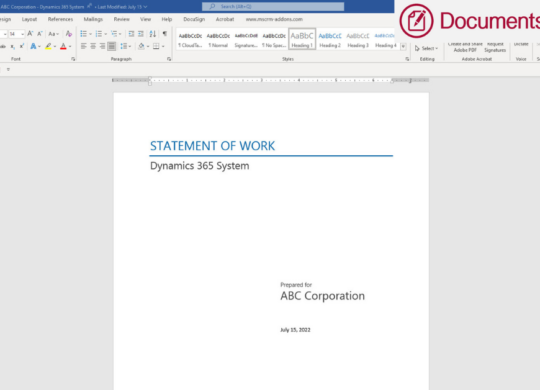Screen dimensions: 540x390
Task: Apply red font color
Action: pos(63,46)
